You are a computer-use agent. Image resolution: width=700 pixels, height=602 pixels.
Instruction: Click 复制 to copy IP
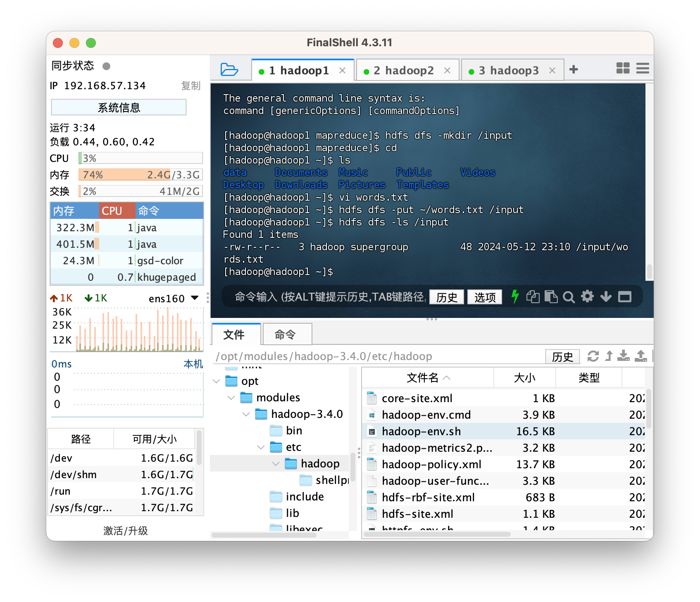pyautogui.click(x=190, y=85)
